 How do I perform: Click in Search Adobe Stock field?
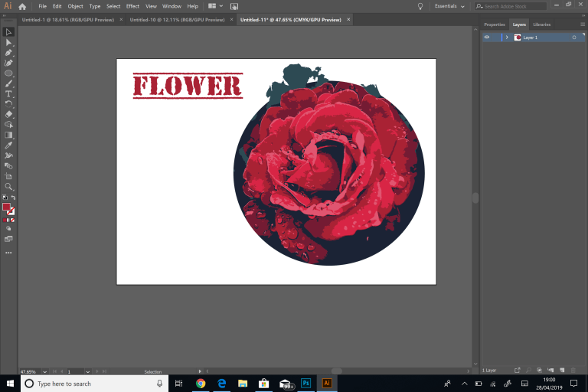(511, 6)
